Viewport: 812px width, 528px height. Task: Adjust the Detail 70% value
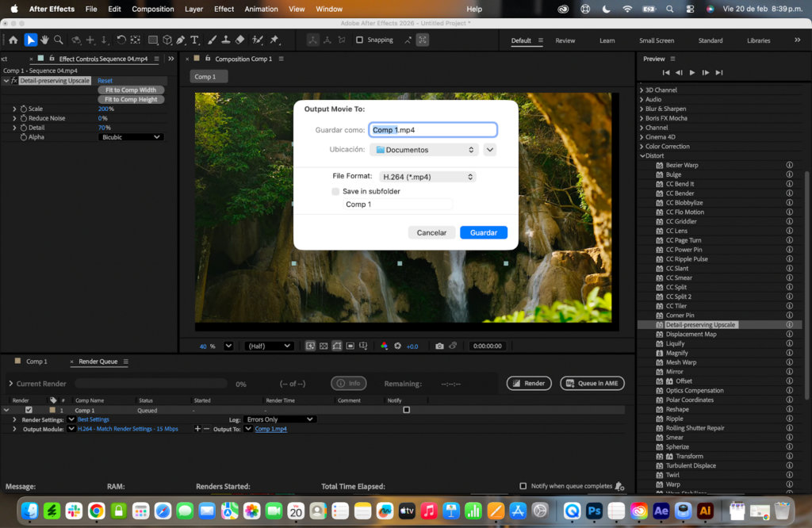click(105, 127)
